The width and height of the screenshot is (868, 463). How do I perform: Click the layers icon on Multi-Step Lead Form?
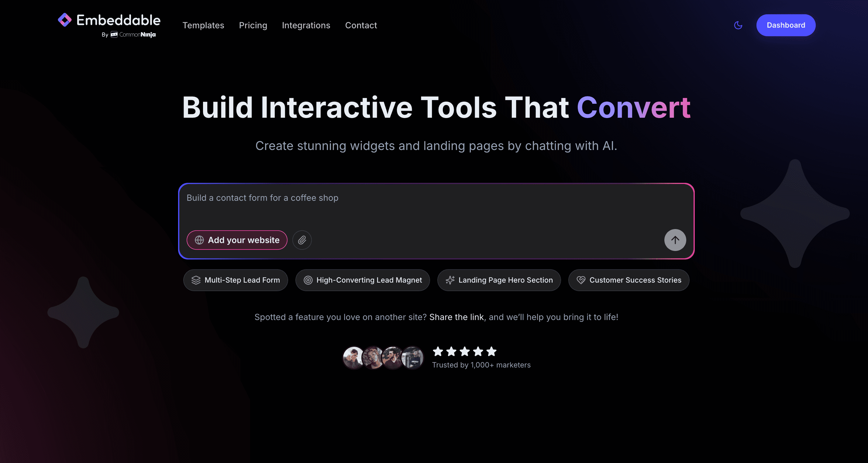tap(196, 280)
